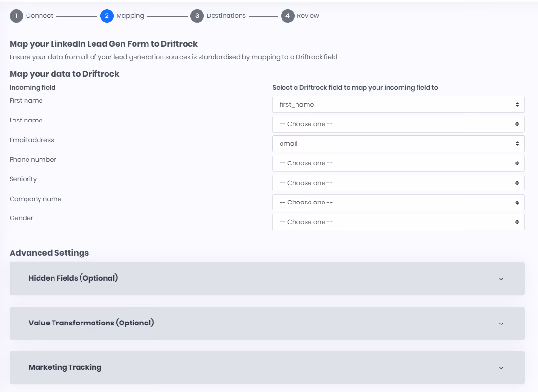Screen dimensions: 538x392
Task: Open the email mapping dropdown
Action: (398, 144)
